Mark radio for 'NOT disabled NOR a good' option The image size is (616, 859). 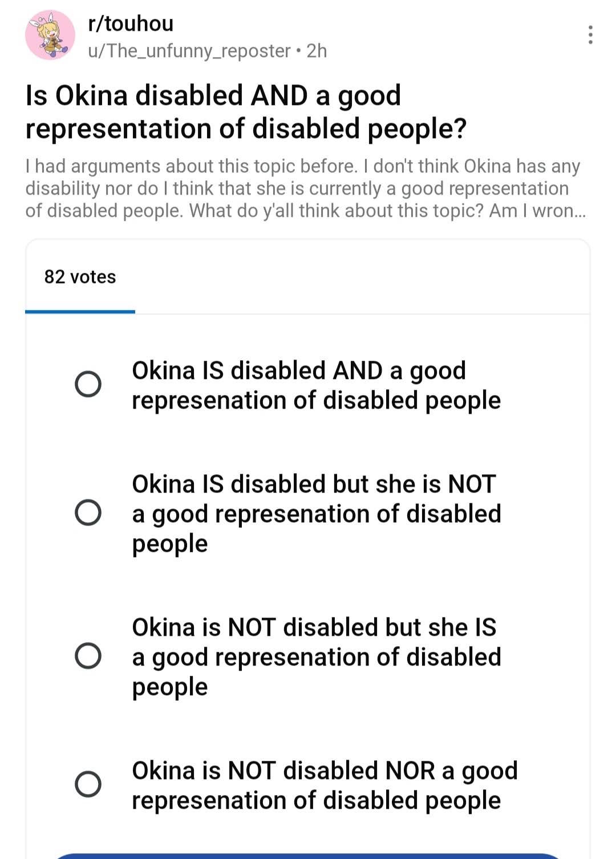click(x=88, y=784)
